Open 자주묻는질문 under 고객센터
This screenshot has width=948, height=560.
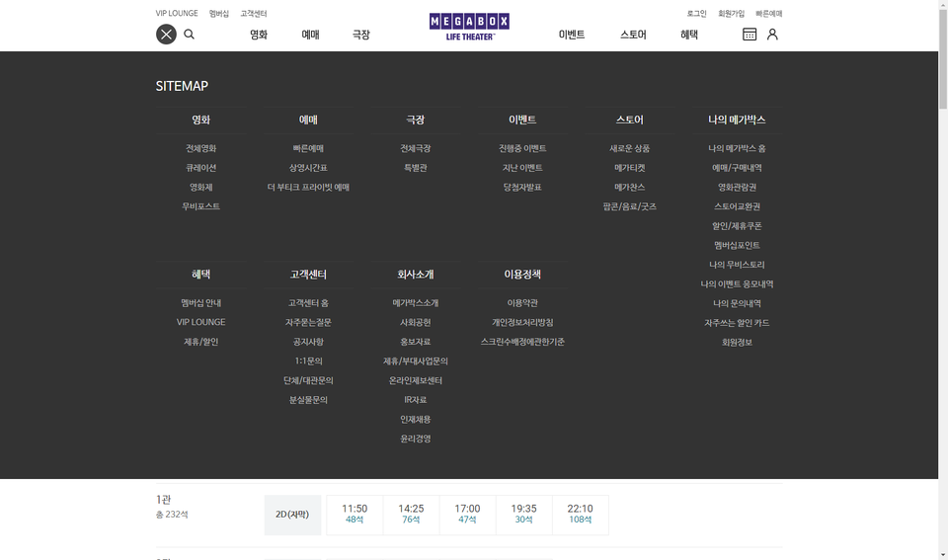click(x=308, y=322)
